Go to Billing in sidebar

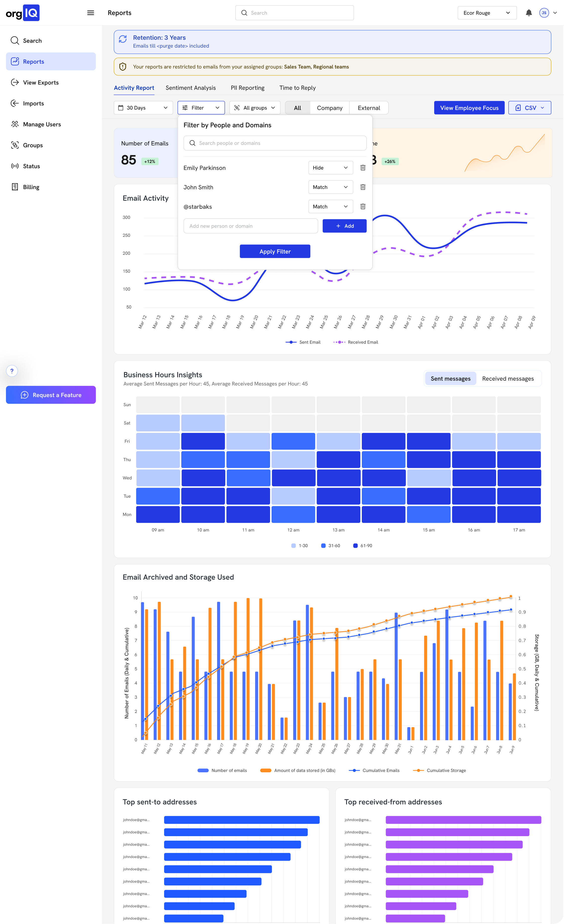(31, 187)
